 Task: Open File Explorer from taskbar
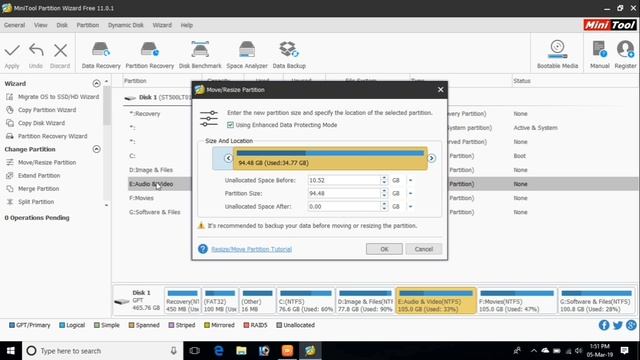pyautogui.click(x=241, y=351)
